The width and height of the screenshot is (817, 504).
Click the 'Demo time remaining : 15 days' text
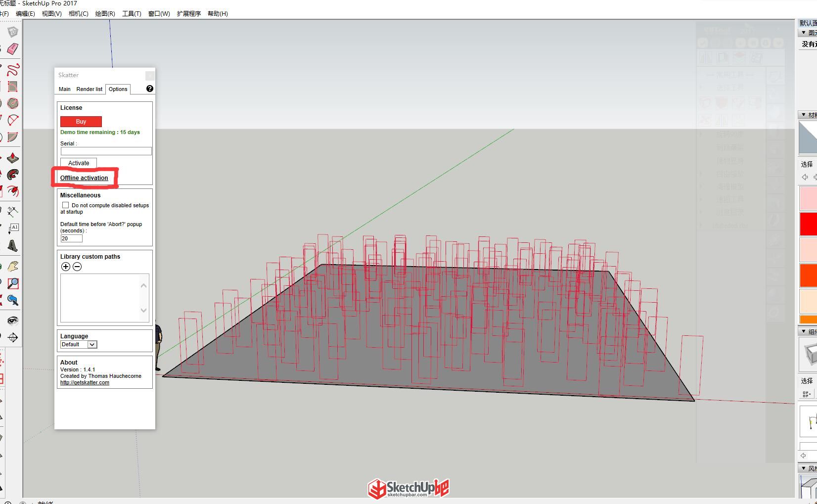tap(100, 132)
